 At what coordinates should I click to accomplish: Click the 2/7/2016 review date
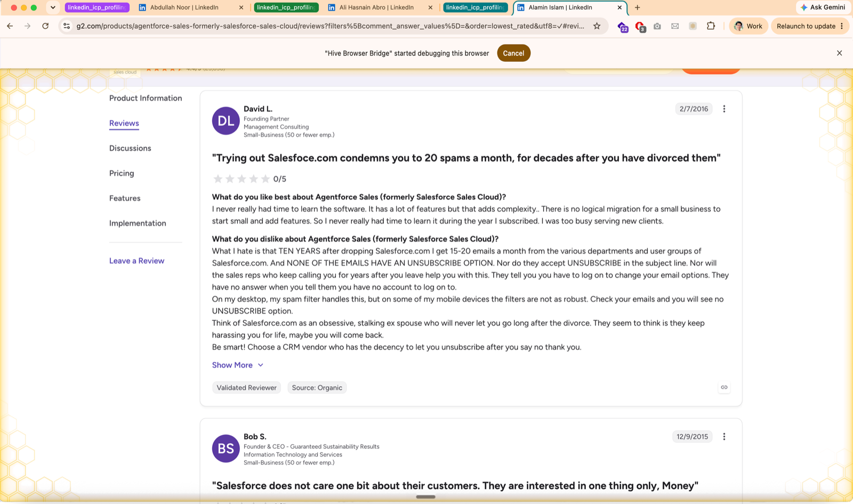694,109
